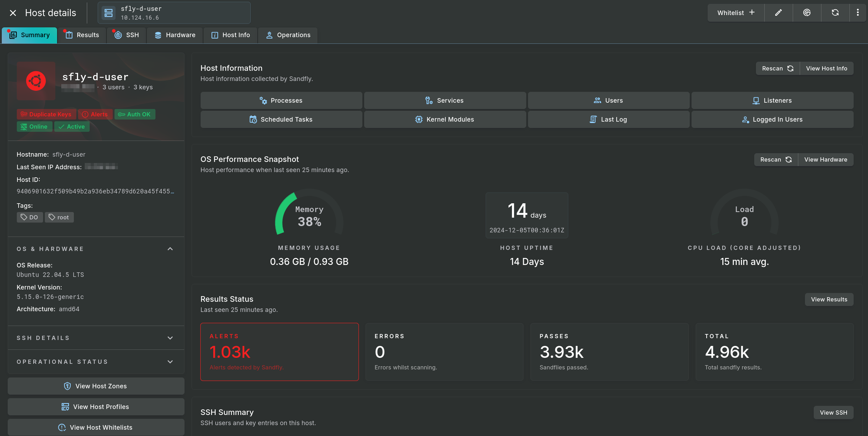The height and width of the screenshot is (436, 868).
Task: Click the 3 keys text
Action: [x=143, y=87]
